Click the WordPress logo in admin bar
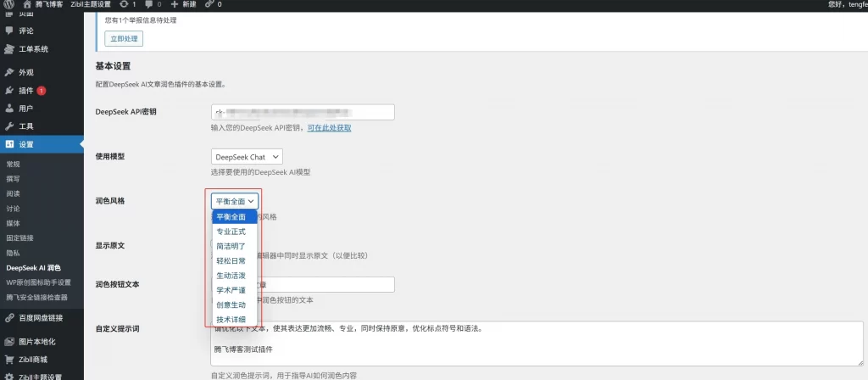The width and height of the screenshot is (868, 380). coord(8,4)
